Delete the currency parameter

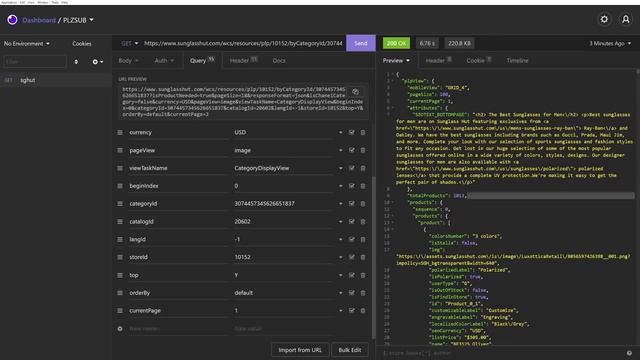[x=363, y=132]
